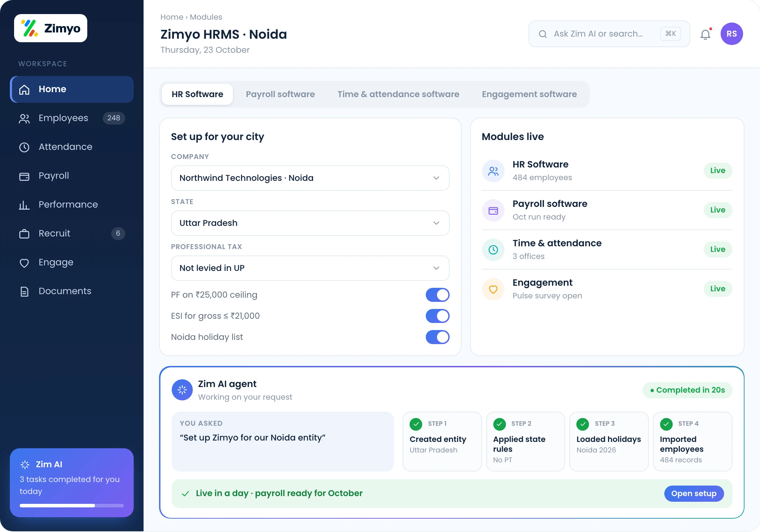Click Time & attendance module clock icon

(x=493, y=250)
